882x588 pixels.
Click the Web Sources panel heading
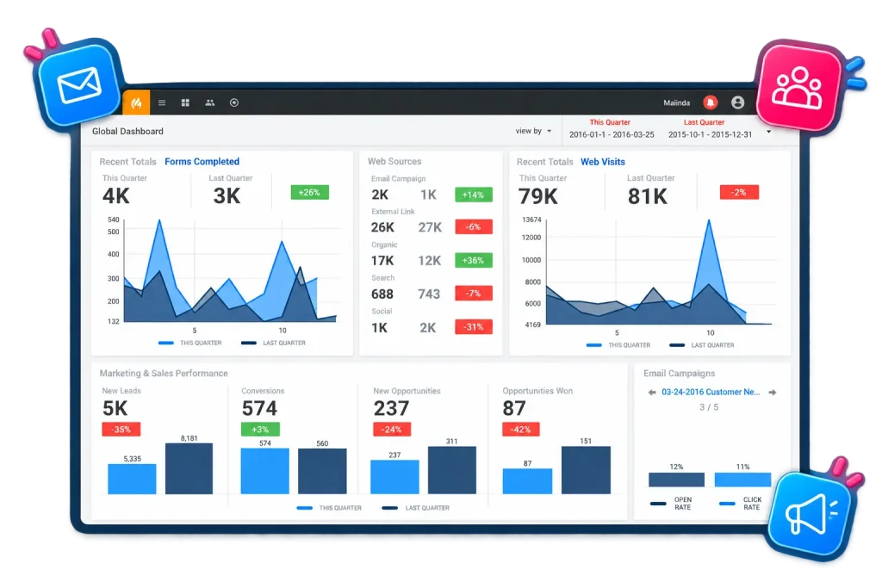(394, 161)
